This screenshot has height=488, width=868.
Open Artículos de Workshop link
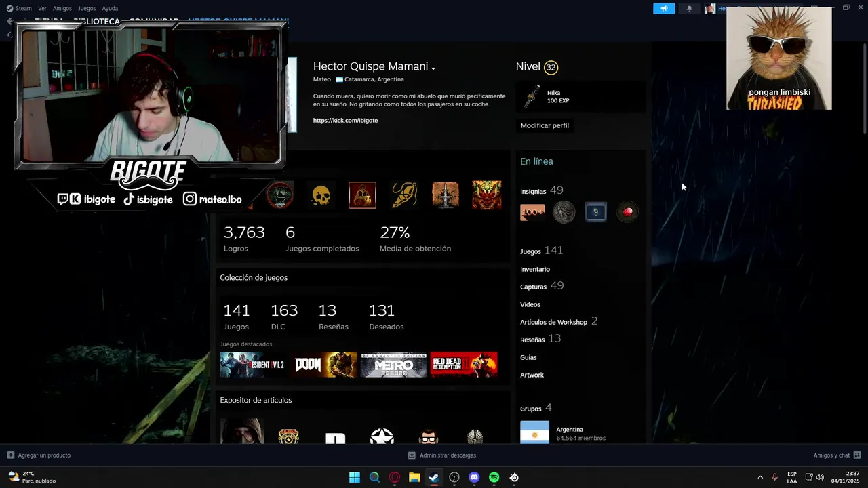559,321
